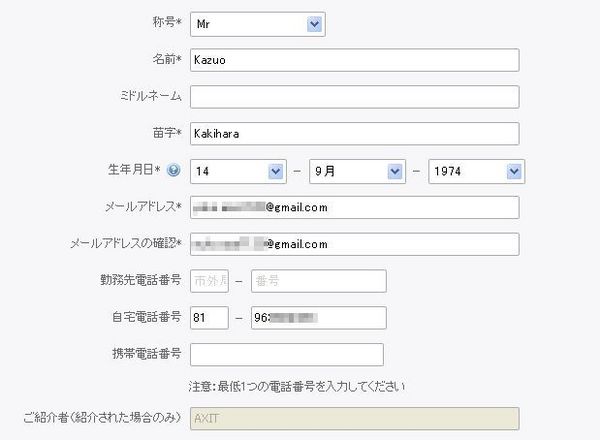Focus the 勤務先電話番号 area code field
The height and width of the screenshot is (440, 600).
pyautogui.click(x=209, y=281)
